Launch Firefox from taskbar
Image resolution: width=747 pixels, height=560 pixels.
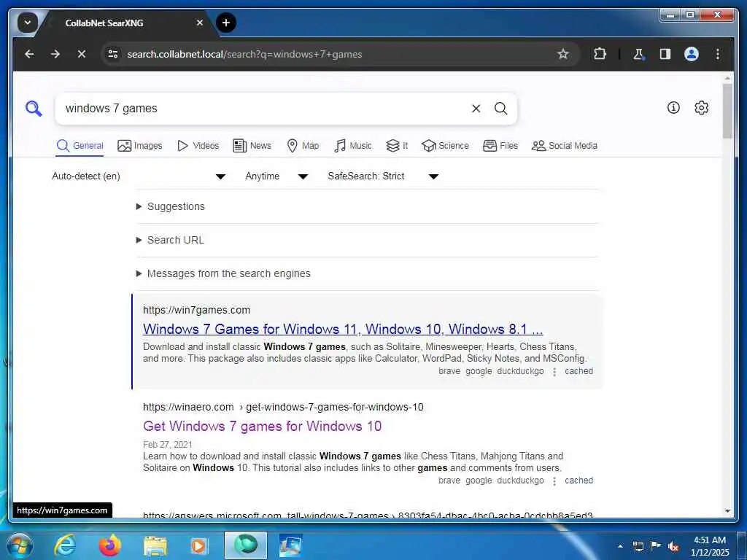click(109, 545)
